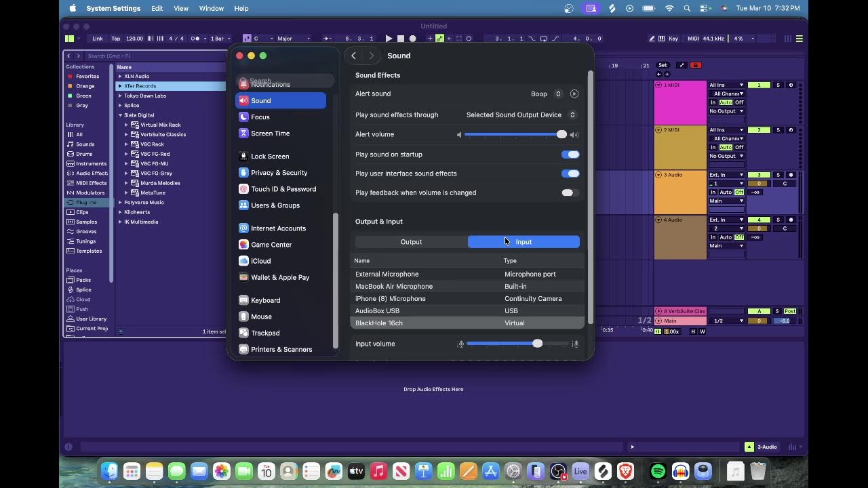Open the Play sound effects through dropdown
Screen dimensions: 868x488
521,115
